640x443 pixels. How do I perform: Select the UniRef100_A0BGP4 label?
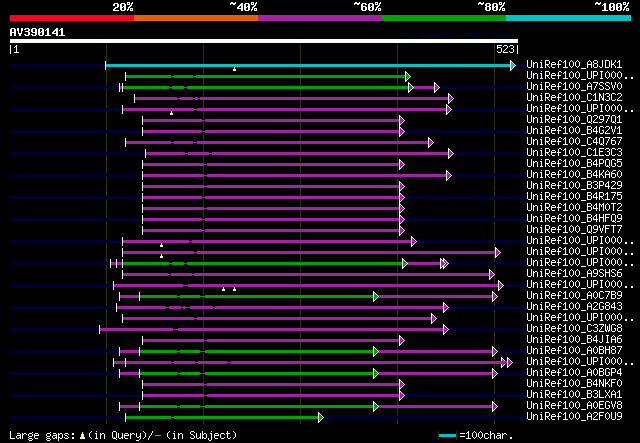click(574, 373)
